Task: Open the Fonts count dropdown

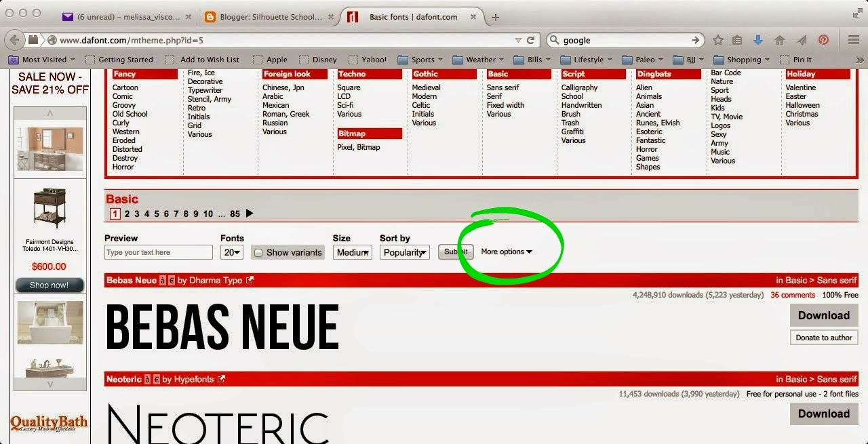Action: (232, 252)
